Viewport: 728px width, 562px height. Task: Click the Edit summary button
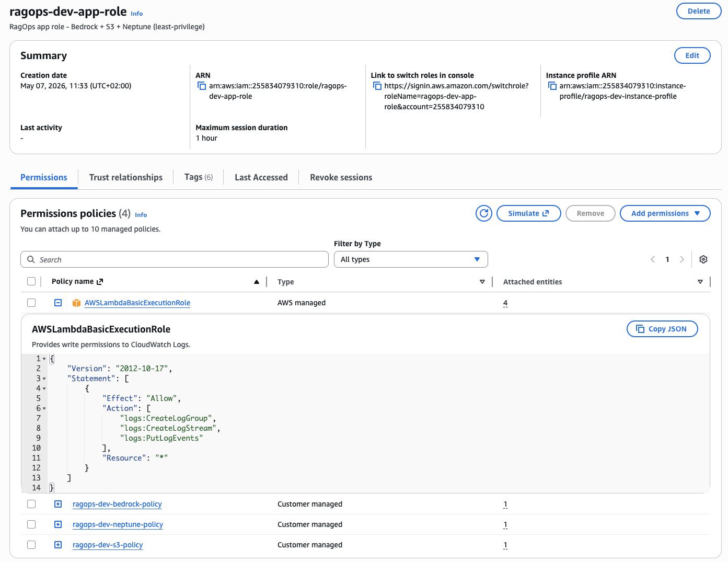(692, 55)
